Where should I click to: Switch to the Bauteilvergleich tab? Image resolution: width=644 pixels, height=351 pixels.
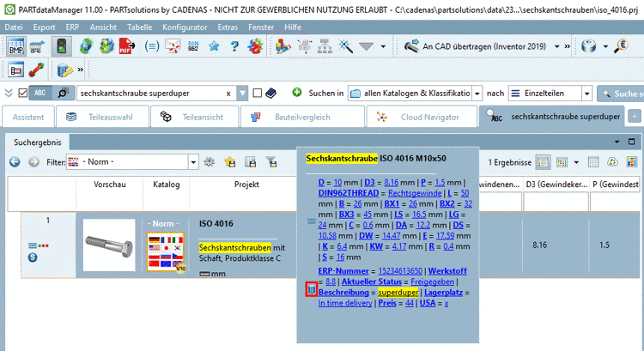pos(302,117)
